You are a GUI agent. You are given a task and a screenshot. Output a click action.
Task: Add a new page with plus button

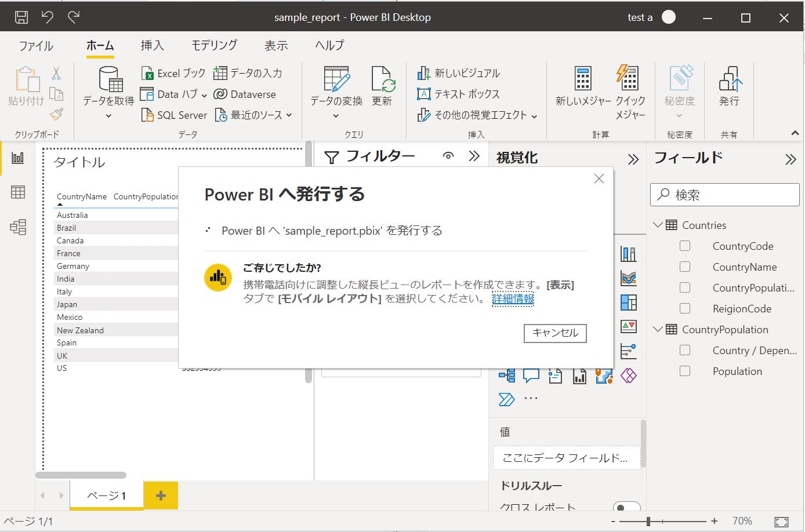[x=161, y=495]
